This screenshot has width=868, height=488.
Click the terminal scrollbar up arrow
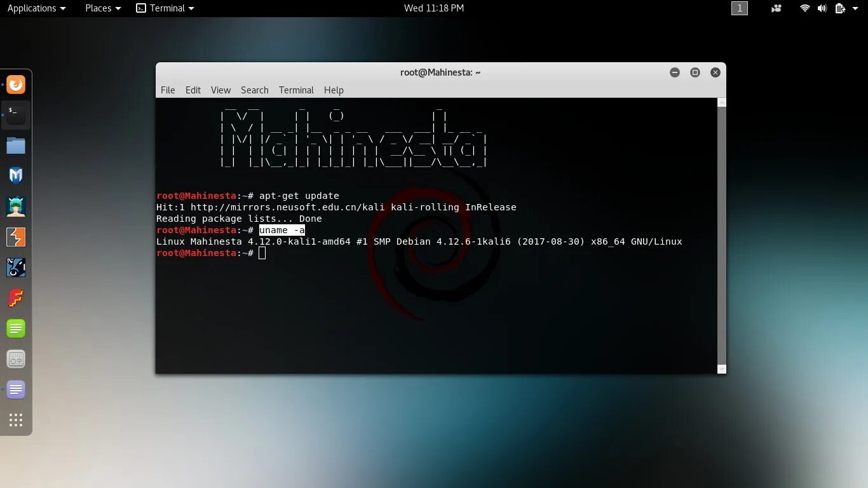[x=721, y=102]
